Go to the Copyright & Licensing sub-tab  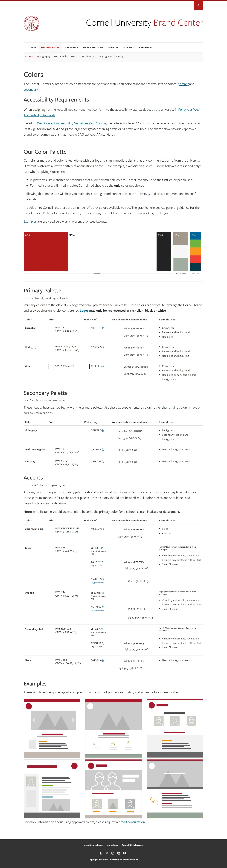point(111,57)
